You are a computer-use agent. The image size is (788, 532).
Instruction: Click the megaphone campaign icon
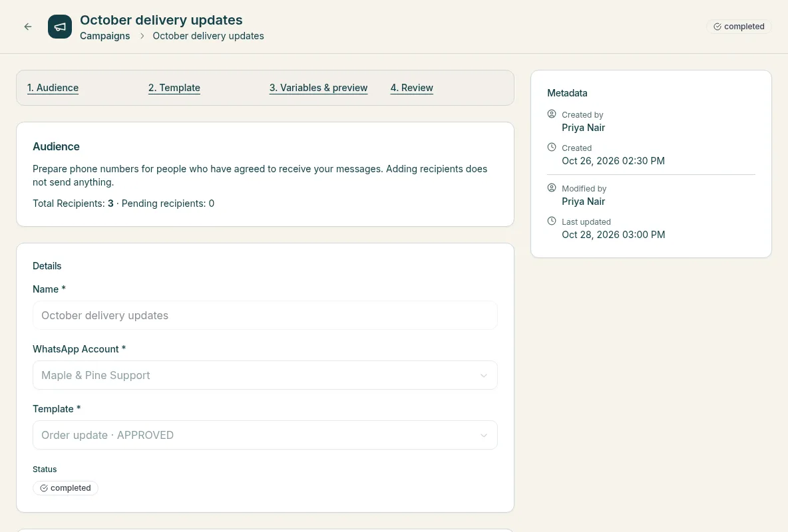(x=60, y=27)
